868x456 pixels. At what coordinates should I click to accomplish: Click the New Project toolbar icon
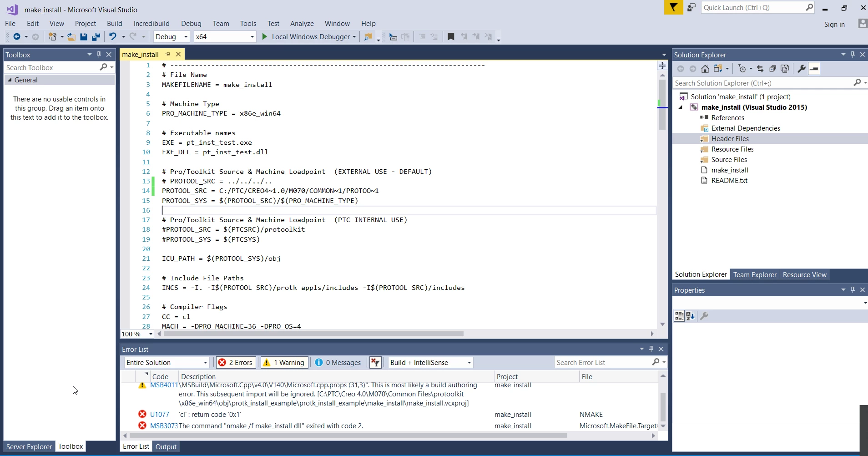pos(53,37)
